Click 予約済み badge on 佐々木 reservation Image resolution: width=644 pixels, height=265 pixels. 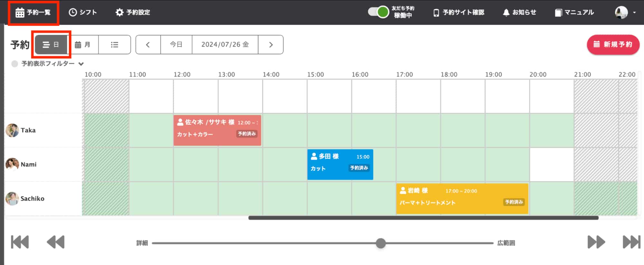[247, 134]
